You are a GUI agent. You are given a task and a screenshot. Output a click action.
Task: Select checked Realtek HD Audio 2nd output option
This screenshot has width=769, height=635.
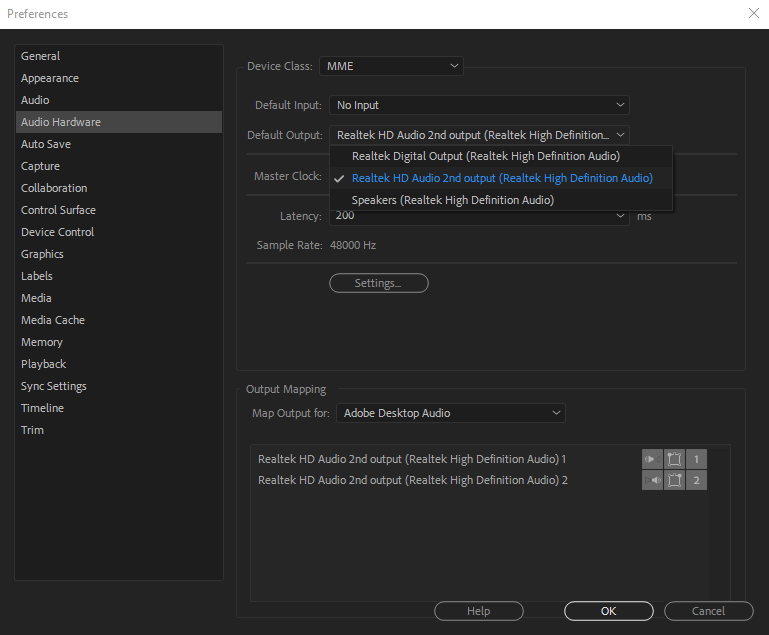(x=501, y=178)
